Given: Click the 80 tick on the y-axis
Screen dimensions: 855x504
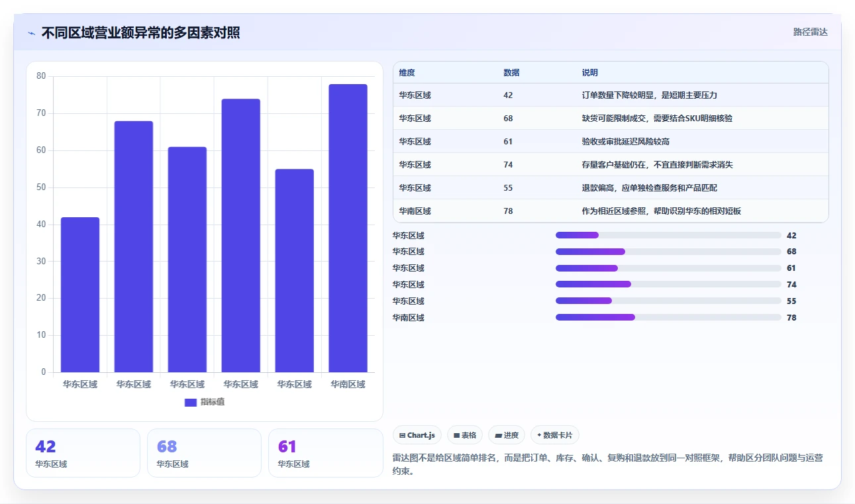Looking at the screenshot, I should pos(41,76).
